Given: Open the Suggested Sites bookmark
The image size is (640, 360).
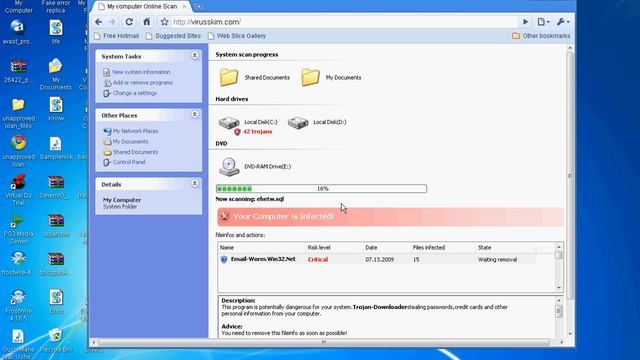Looking at the screenshot, I should pyautogui.click(x=173, y=36).
